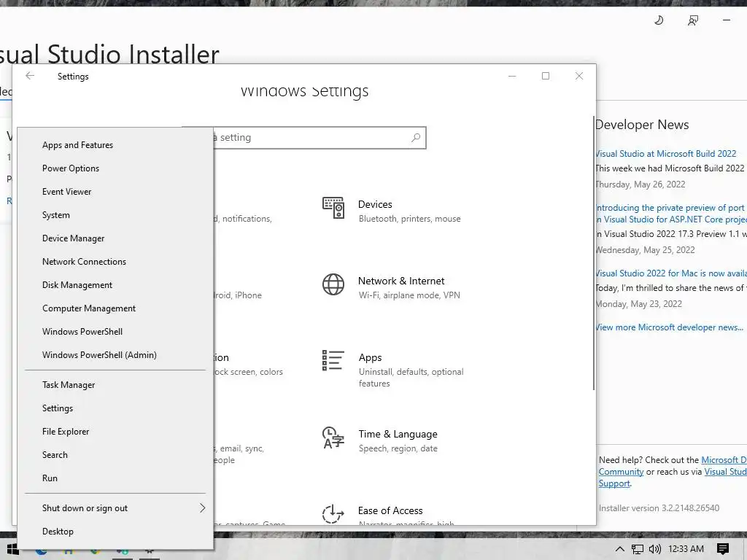Show hidden system tray icons
Screen dimensions: 747x560
[620, 549]
